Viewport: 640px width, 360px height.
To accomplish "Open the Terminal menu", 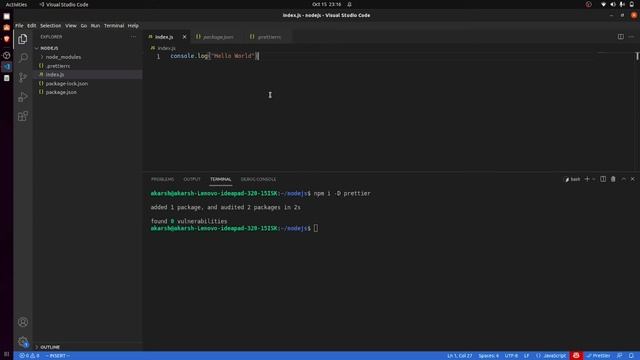I will (114, 25).
